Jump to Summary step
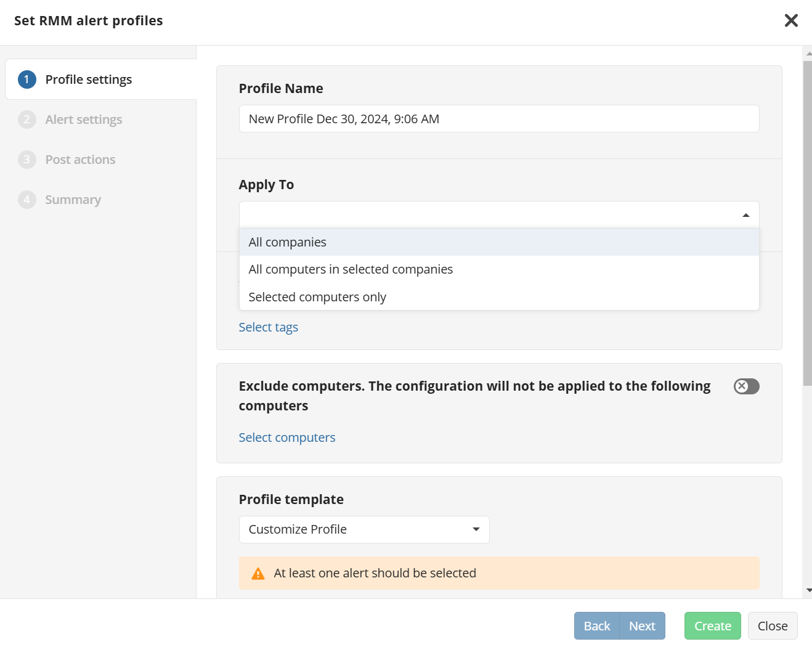This screenshot has width=812, height=647. (x=73, y=200)
